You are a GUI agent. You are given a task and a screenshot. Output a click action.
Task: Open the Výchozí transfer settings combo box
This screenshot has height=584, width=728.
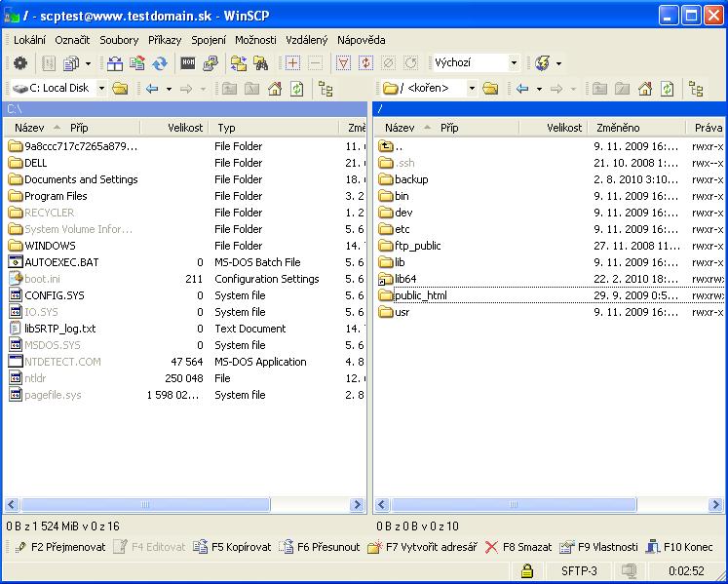476,62
